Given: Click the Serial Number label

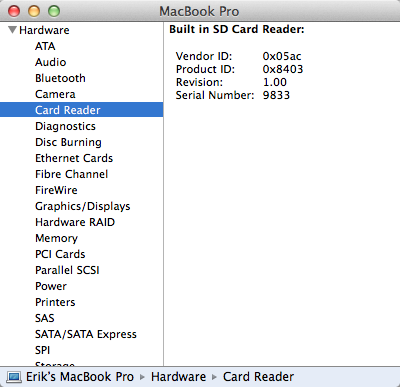Looking at the screenshot, I should coord(215,95).
